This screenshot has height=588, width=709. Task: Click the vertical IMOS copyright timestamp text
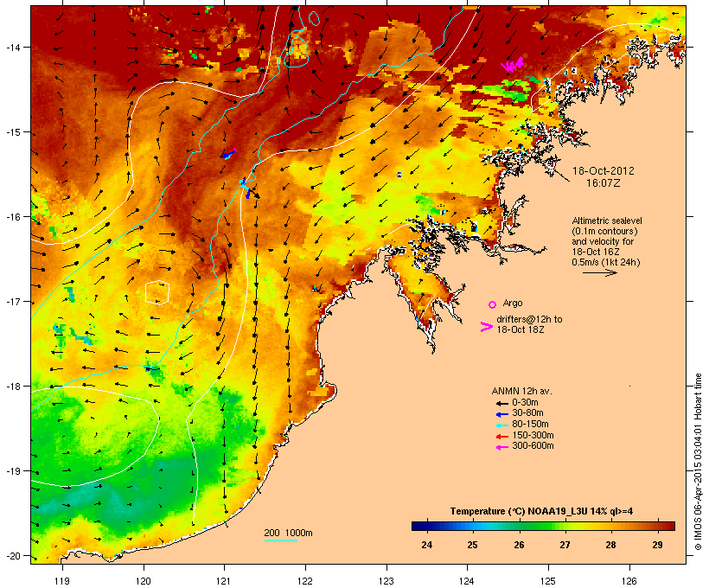pyautogui.click(x=698, y=462)
